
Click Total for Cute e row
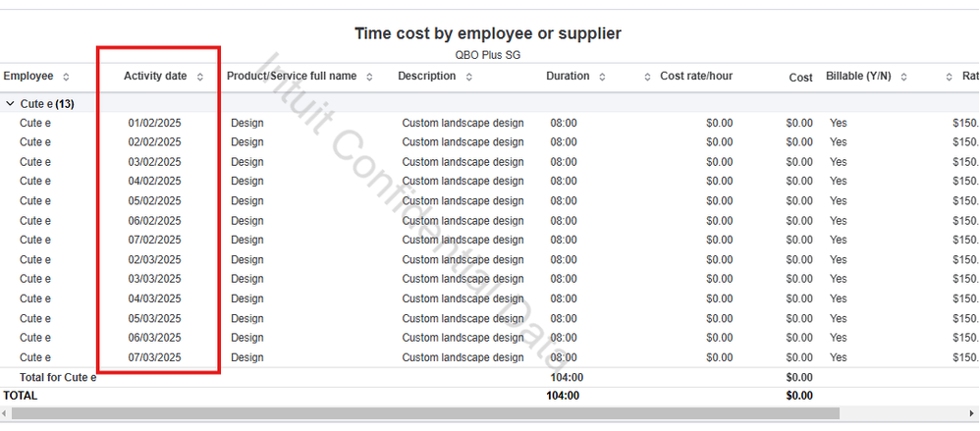coord(58,377)
